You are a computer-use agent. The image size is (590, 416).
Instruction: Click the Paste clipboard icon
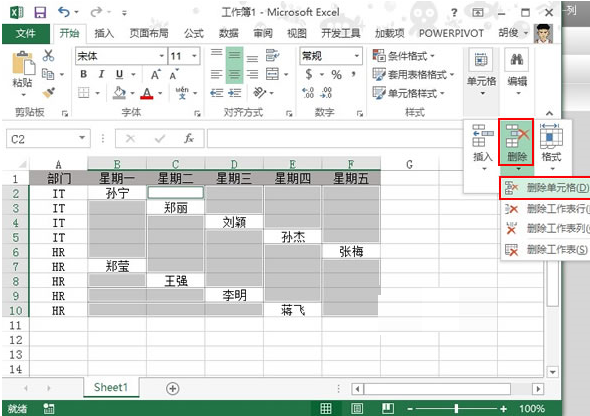pyautogui.click(x=23, y=63)
